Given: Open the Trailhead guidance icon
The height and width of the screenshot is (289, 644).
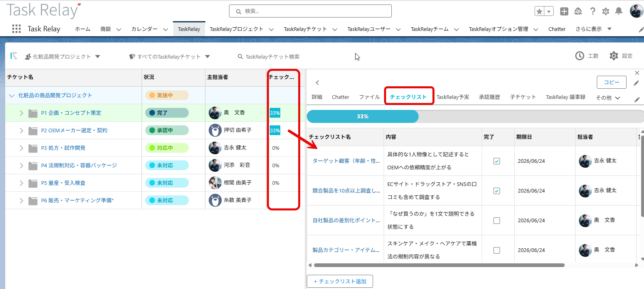Looking at the screenshot, I should point(578,11).
